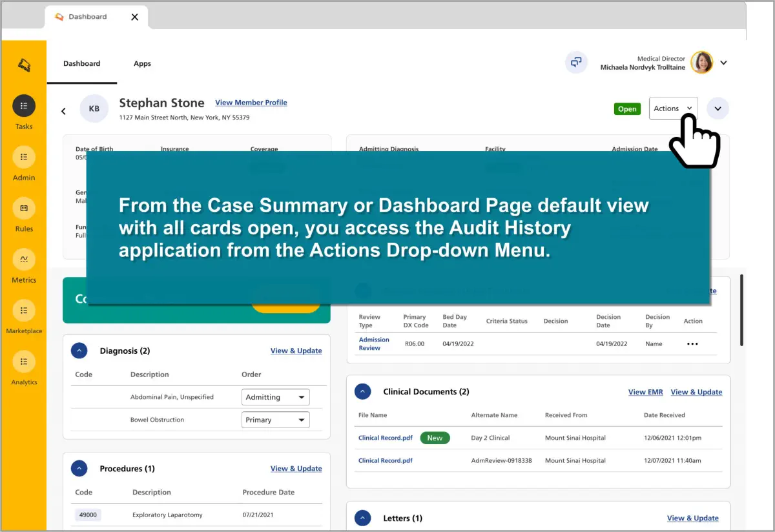The height and width of the screenshot is (532, 775).
Task: Open the Actions drop-down menu
Action: point(673,108)
